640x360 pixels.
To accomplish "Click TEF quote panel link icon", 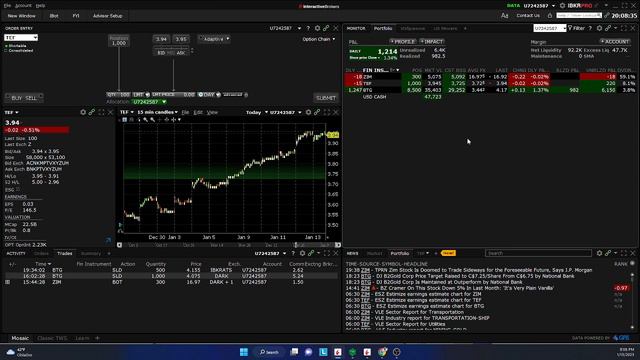I will [x=92, y=112].
